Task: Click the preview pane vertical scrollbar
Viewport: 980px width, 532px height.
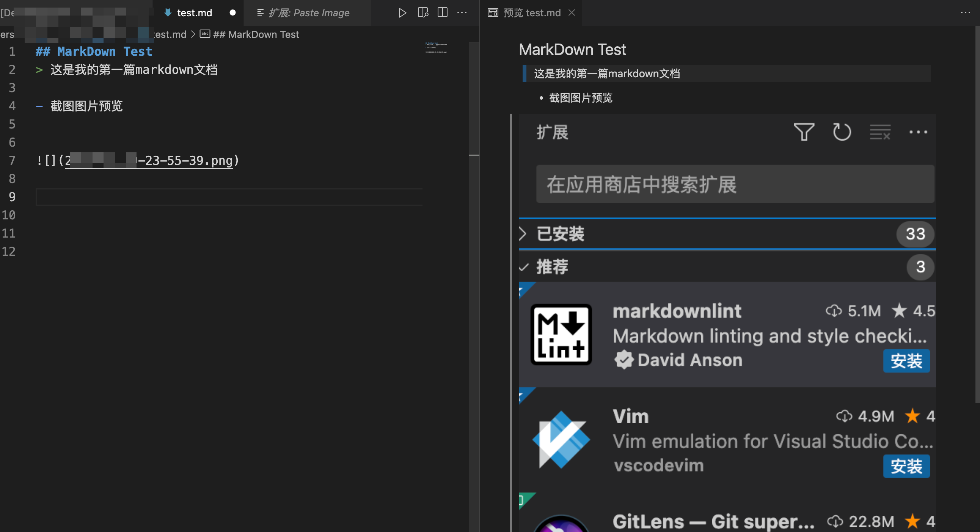Action: [977, 214]
